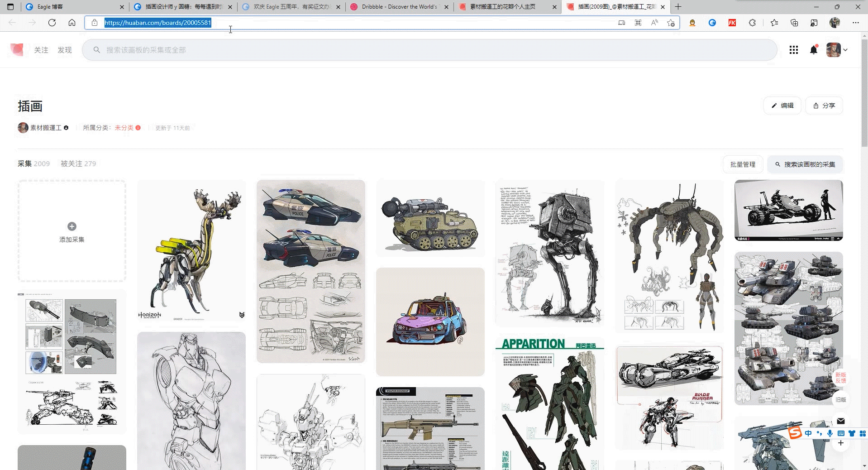Click the blue Eagle extension icon
Image resolution: width=868 pixels, height=470 pixels.
712,23
